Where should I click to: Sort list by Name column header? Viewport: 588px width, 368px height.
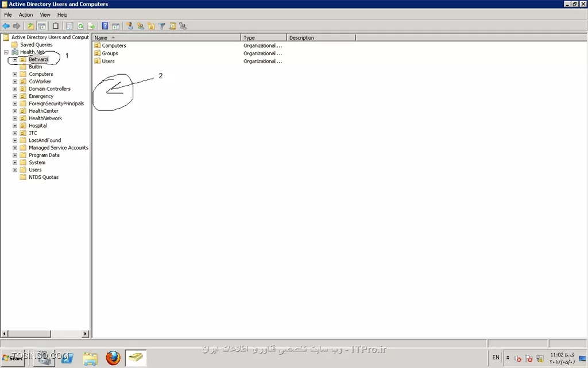(167, 37)
